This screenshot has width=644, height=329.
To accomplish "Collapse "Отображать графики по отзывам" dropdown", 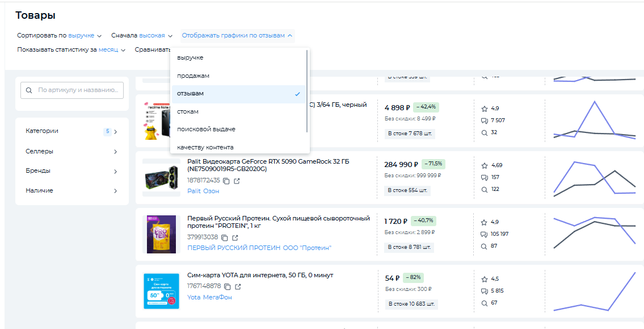I will coord(237,35).
